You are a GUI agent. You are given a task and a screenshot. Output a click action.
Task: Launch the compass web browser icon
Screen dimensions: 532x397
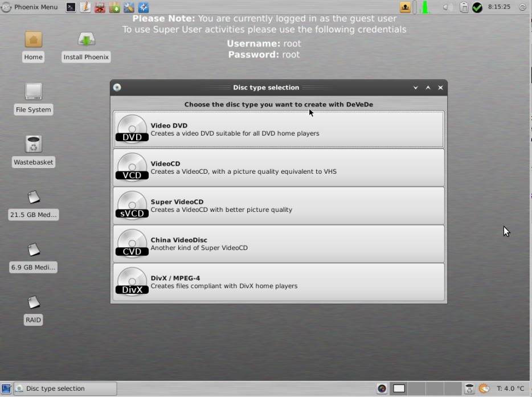click(144, 7)
